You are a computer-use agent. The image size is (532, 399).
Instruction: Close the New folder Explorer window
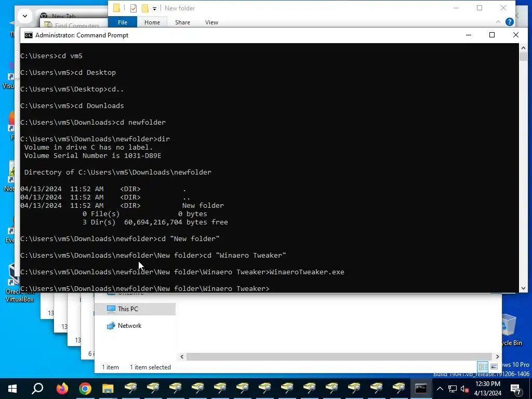point(503,8)
